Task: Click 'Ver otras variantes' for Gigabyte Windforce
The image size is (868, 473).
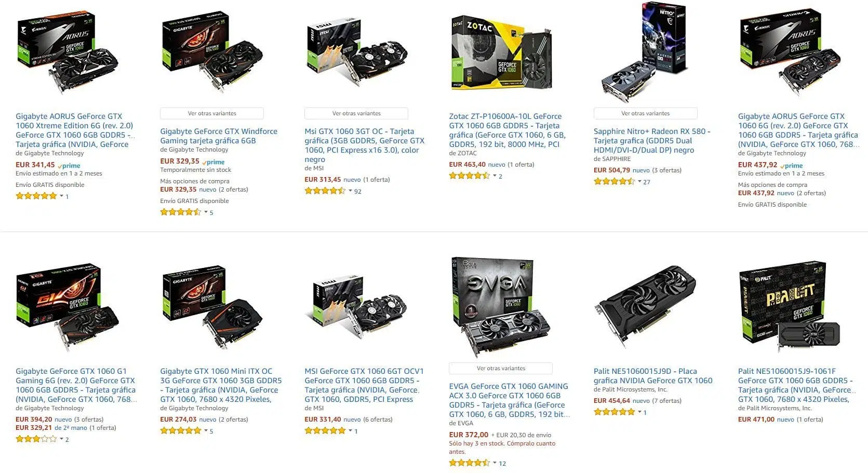Action: coord(212,113)
